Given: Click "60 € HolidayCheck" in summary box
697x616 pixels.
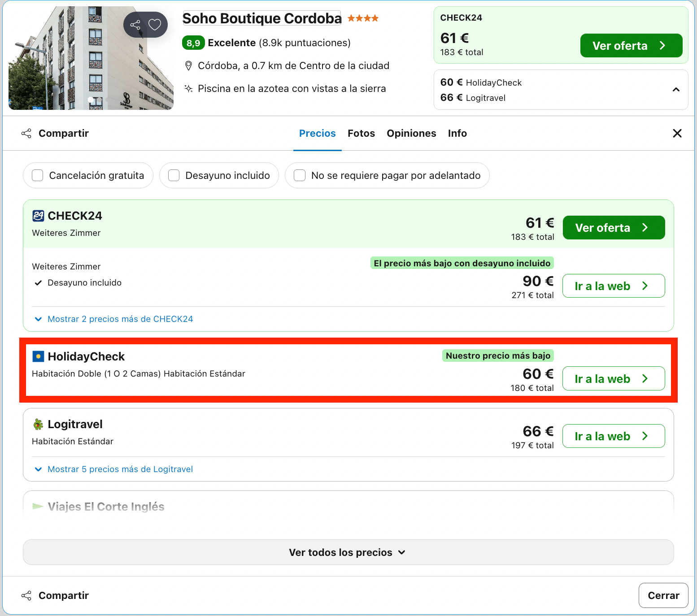Looking at the screenshot, I should pos(481,82).
